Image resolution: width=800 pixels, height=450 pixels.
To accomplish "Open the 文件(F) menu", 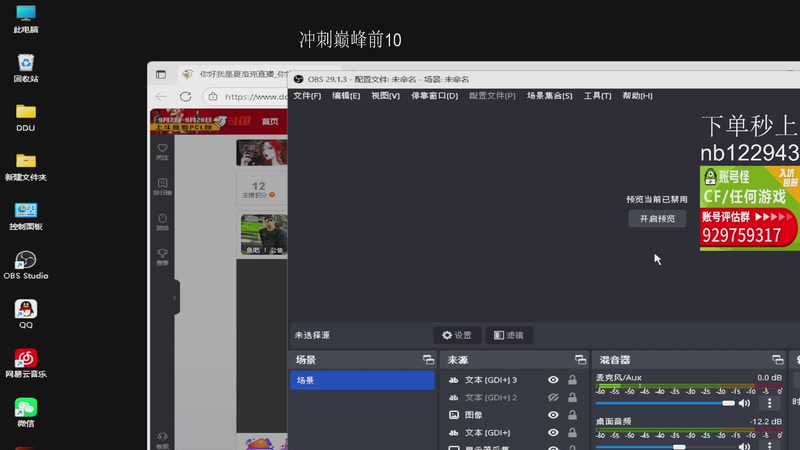I will pos(307,96).
